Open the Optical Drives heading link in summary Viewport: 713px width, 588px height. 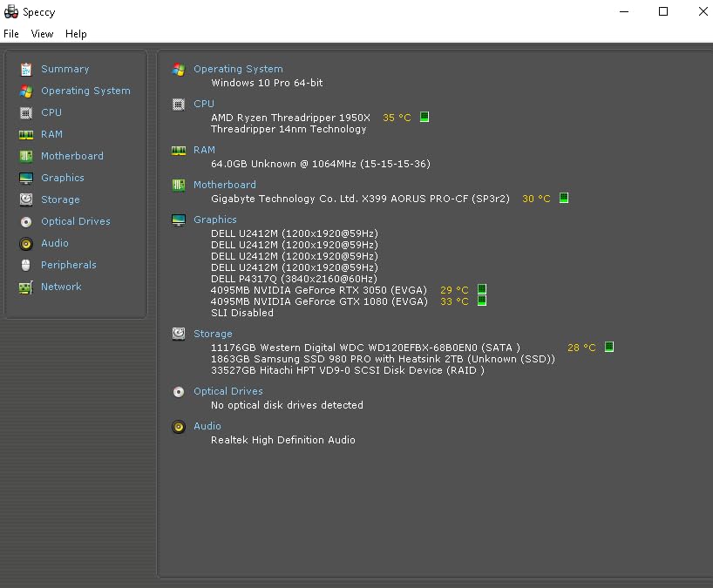click(x=228, y=392)
